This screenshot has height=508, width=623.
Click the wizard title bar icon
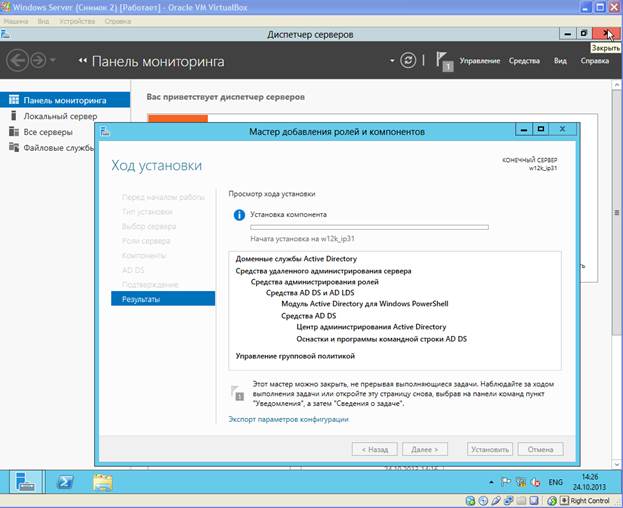click(105, 131)
